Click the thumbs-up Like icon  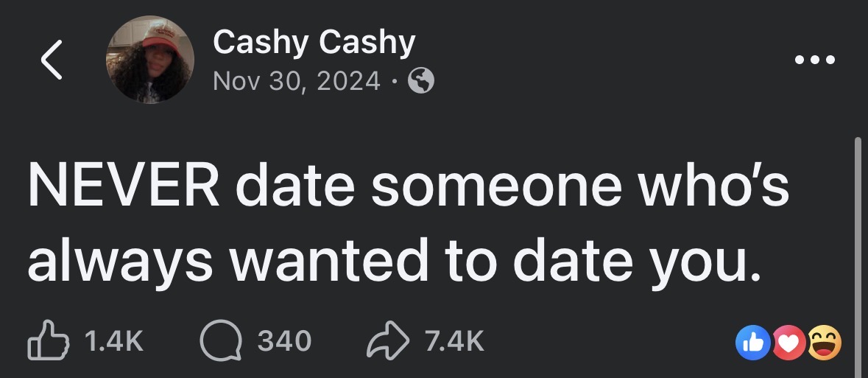coord(46,340)
